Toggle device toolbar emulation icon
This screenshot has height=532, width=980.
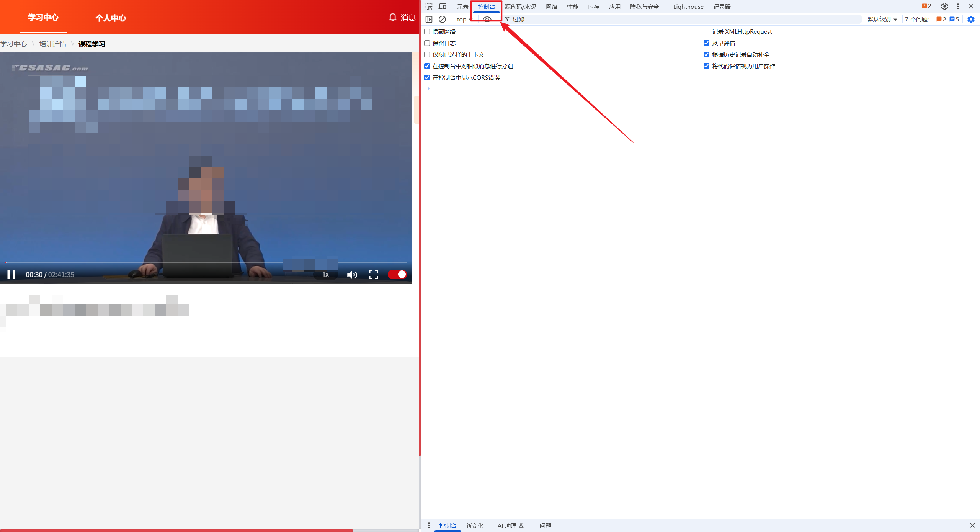(x=442, y=7)
